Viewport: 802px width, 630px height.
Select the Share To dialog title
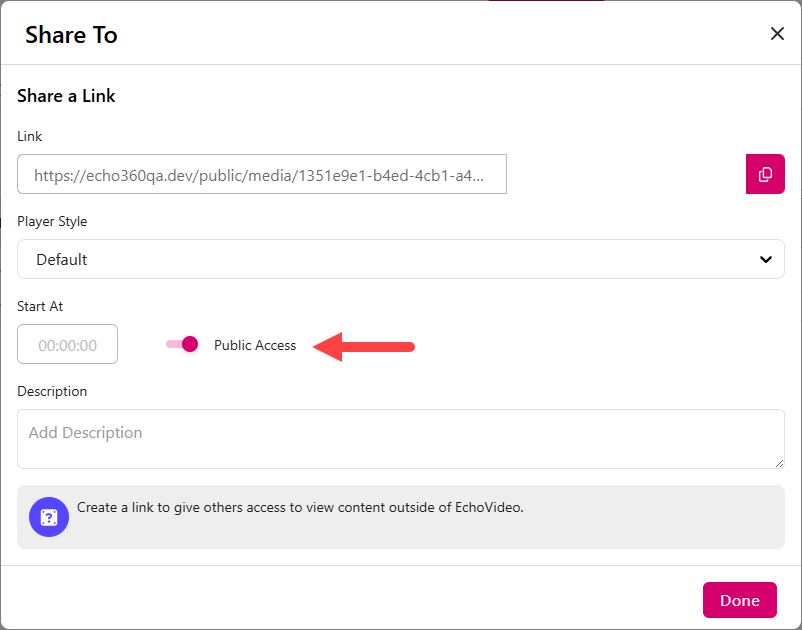(x=71, y=34)
